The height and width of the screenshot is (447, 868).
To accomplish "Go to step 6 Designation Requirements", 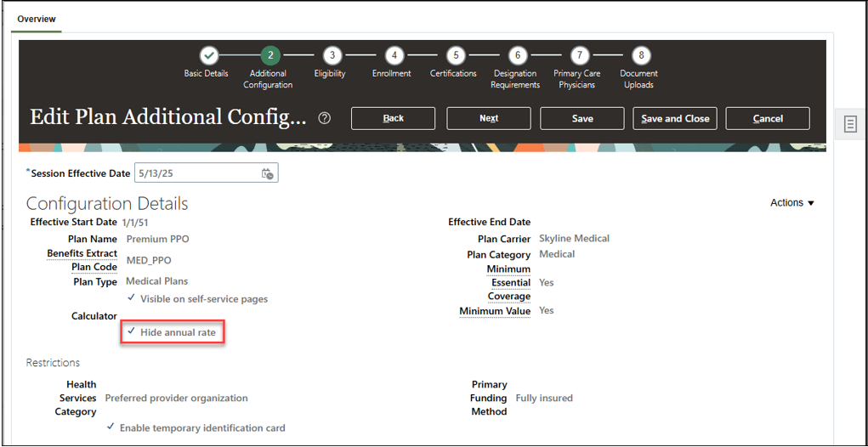I will (x=518, y=55).
